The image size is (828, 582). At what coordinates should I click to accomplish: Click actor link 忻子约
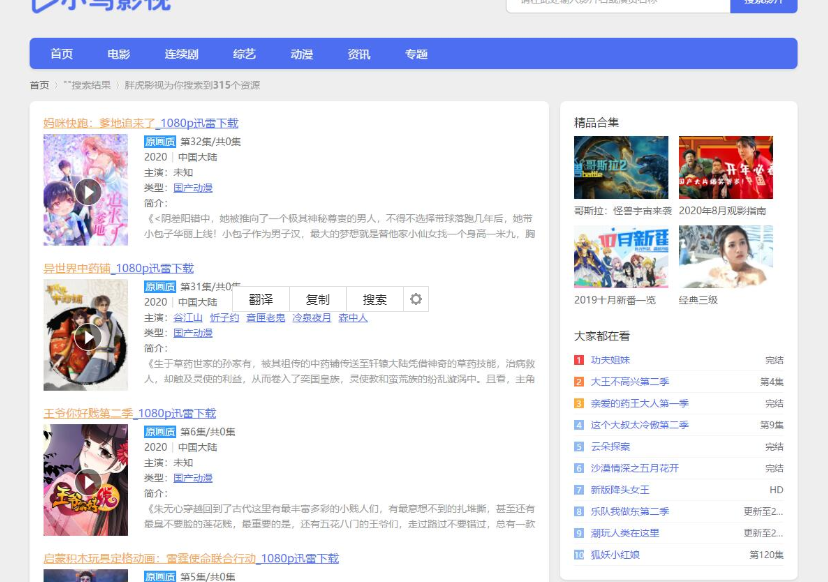[224, 317]
